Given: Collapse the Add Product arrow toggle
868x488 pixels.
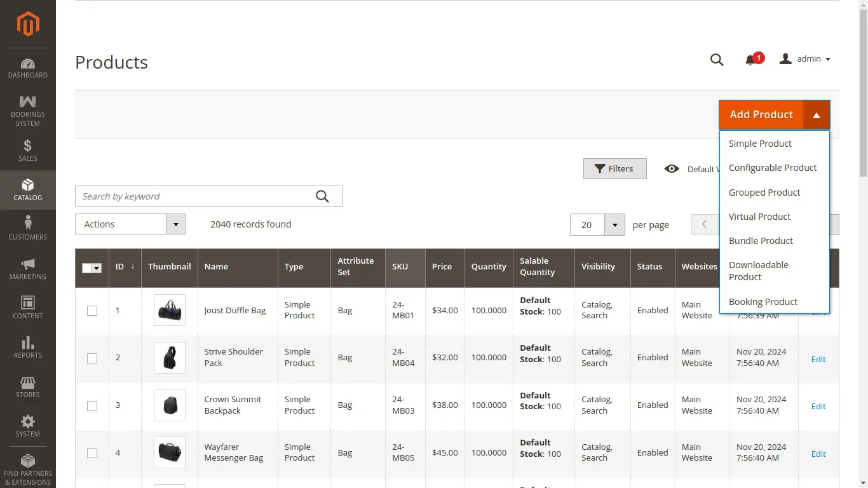Looking at the screenshot, I should click(x=817, y=115).
